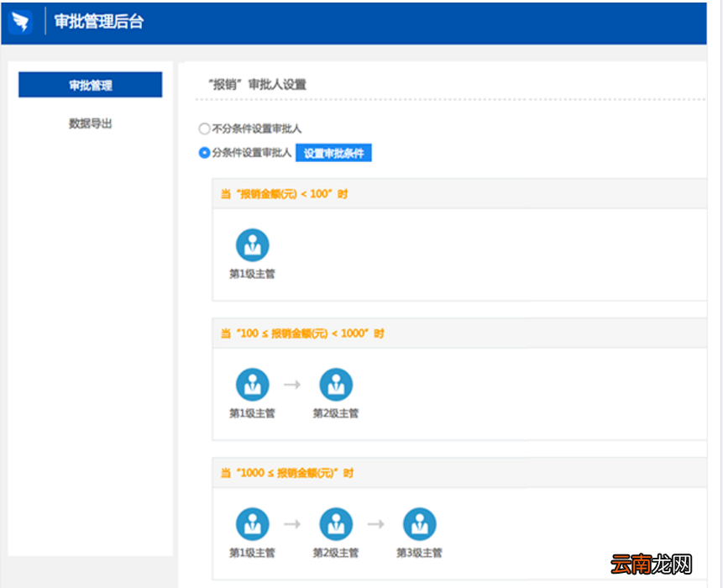Click 第1级主管 icon under 报销金额 < 100
This screenshot has height=588, width=723.
(x=253, y=245)
